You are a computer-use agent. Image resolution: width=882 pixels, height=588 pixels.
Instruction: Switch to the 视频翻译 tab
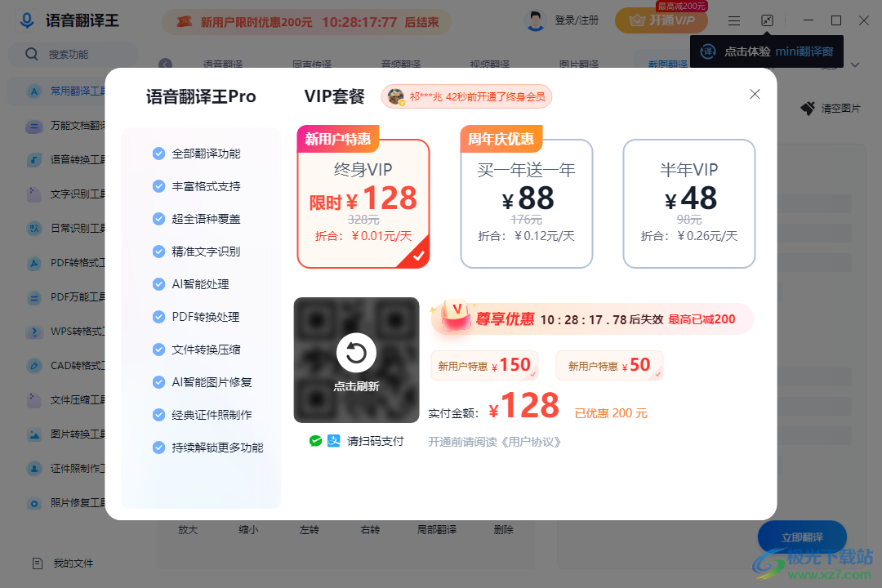coord(490,64)
